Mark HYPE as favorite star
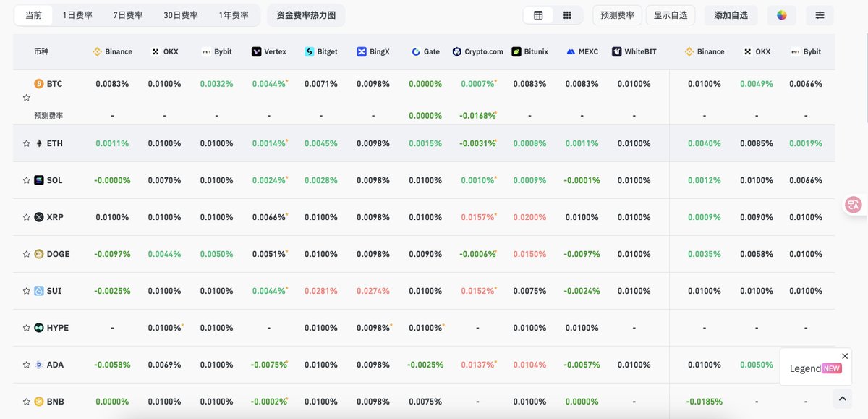This screenshot has height=419, width=868. [x=27, y=328]
